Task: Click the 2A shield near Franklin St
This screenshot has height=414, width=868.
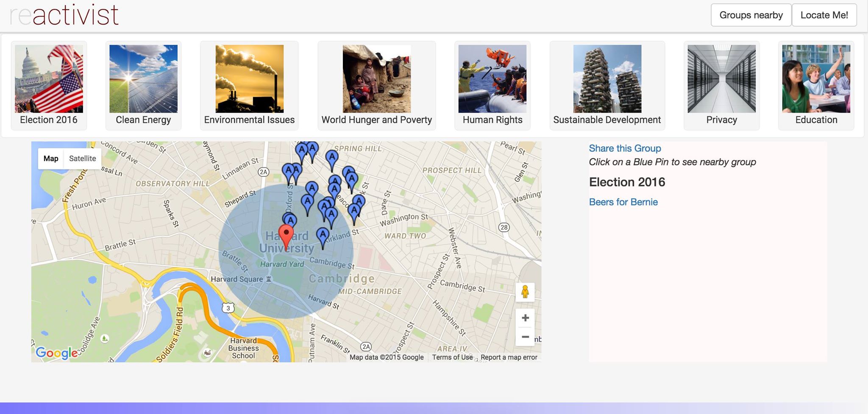Action: (x=366, y=347)
